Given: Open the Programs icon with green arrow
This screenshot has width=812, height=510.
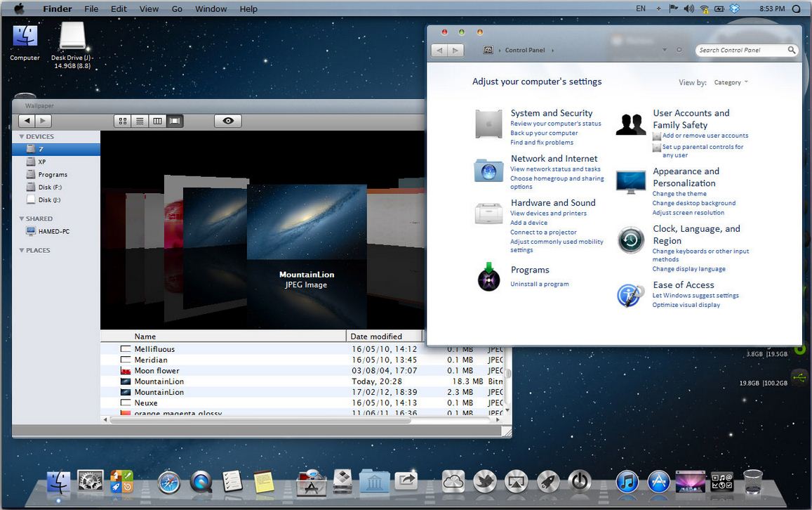Looking at the screenshot, I should [489, 277].
